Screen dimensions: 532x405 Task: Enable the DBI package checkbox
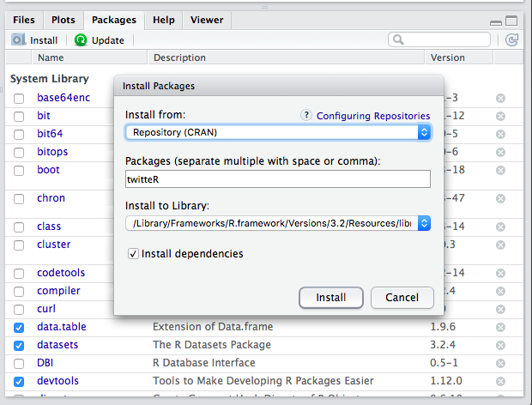(19, 363)
